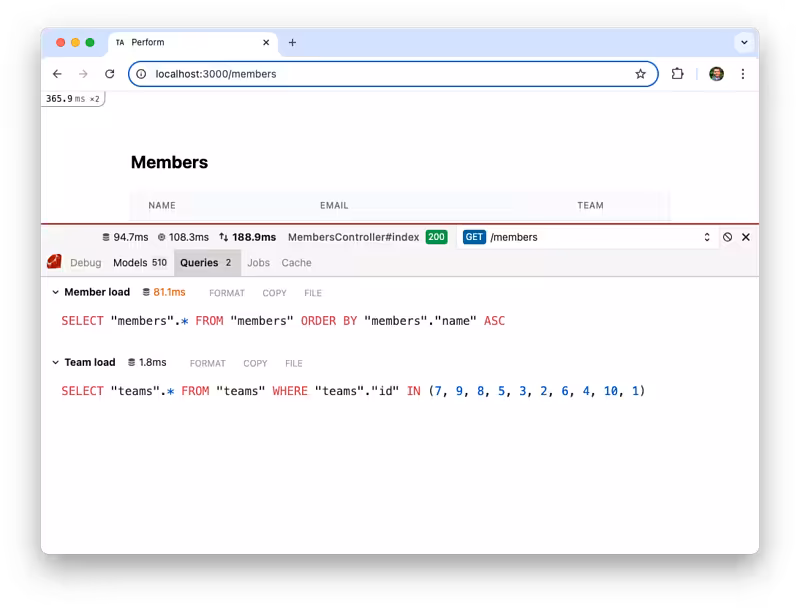
Task: Click FILE for the Team load query
Action: click(x=294, y=364)
